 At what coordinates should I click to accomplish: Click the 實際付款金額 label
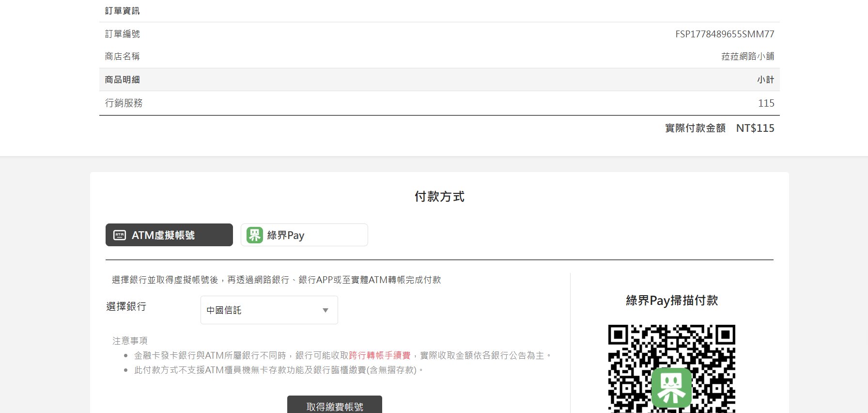(x=695, y=128)
